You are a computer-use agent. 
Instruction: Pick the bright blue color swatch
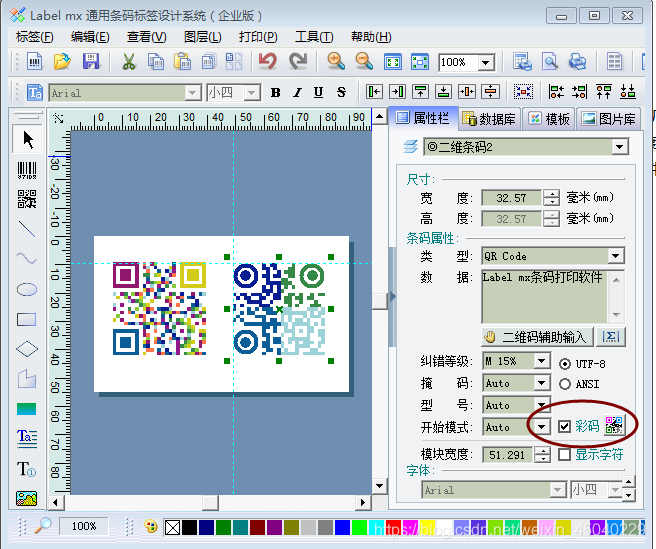click(x=342, y=527)
